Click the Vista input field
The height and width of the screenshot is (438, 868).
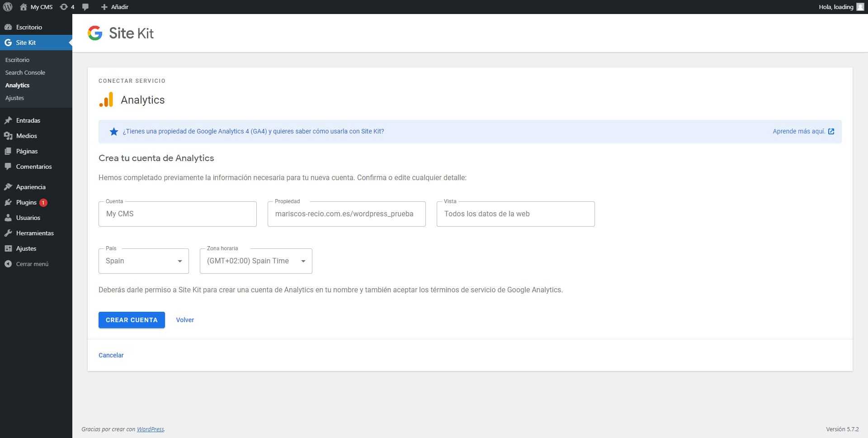tap(516, 214)
